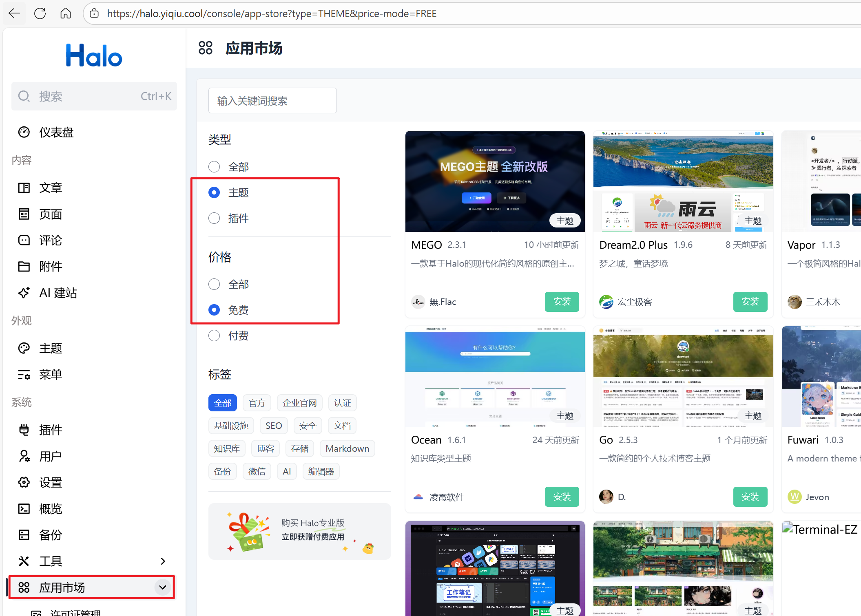The height and width of the screenshot is (616, 861).
Task: Select the 插件 type radio button
Action: point(214,218)
